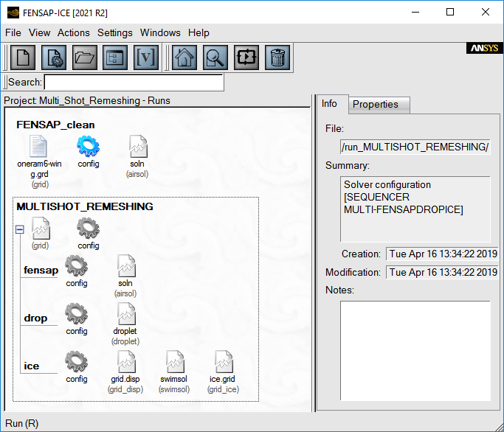Click the new project toolbar icon

pyautogui.click(x=22, y=58)
